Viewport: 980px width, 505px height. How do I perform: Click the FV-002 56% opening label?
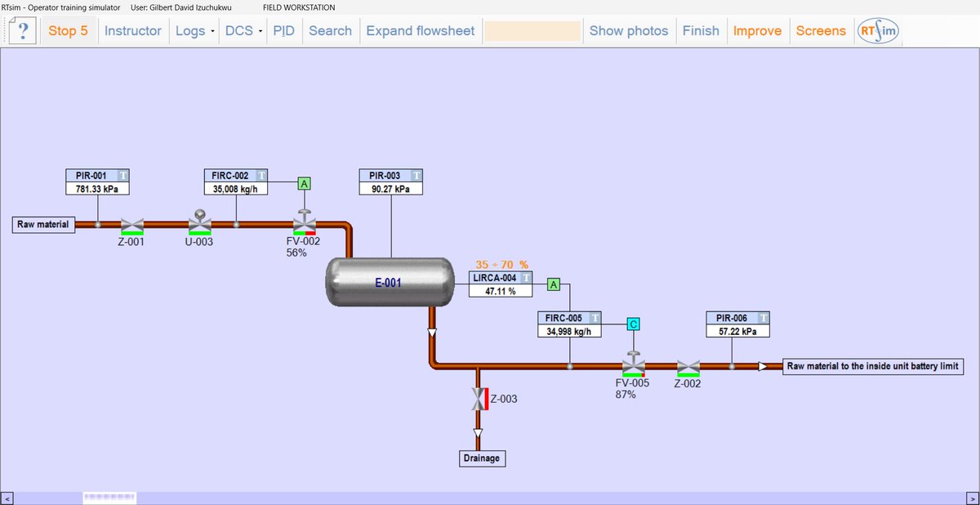tap(296, 253)
